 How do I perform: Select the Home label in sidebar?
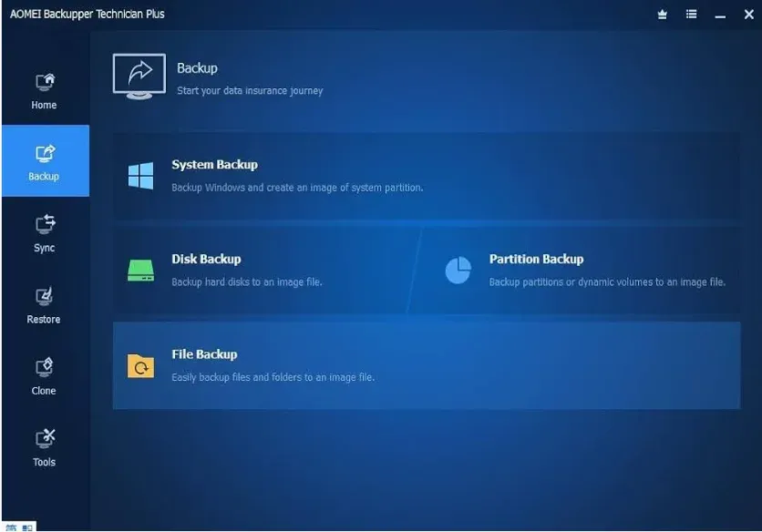tap(44, 105)
